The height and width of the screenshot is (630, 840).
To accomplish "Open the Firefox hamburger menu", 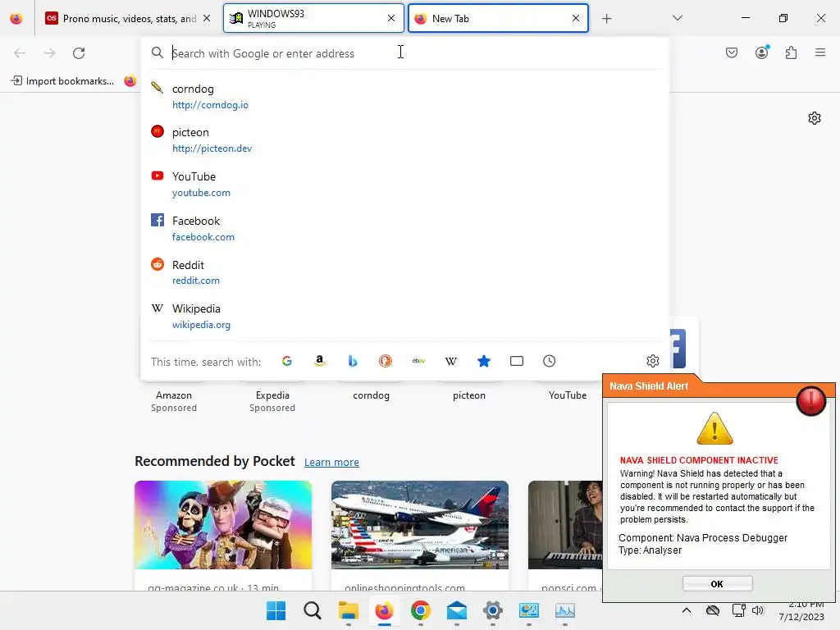I will coord(820,52).
